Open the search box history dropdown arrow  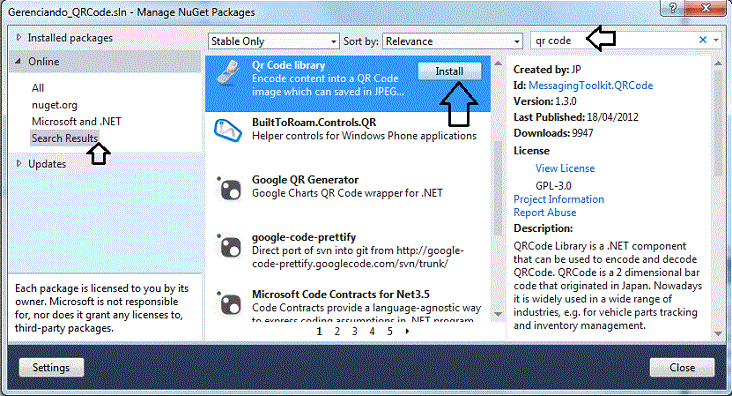[x=716, y=41]
